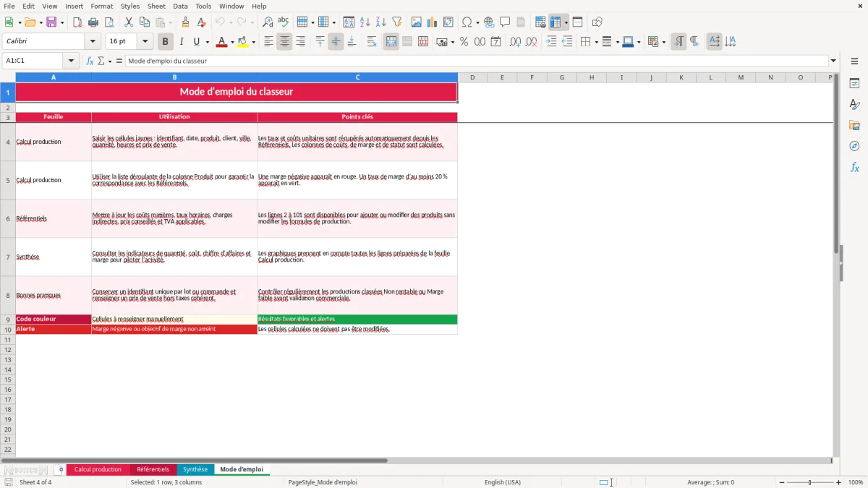
Task: Expand the Background Color dropdown arrow
Action: tap(253, 42)
